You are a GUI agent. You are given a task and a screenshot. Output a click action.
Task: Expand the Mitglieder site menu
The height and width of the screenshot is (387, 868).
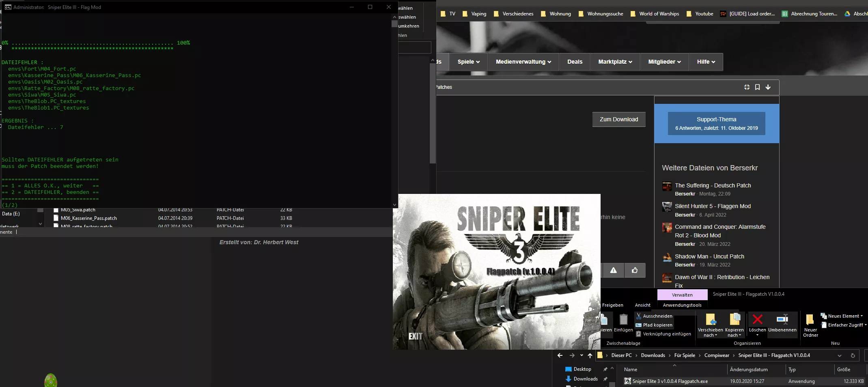[x=664, y=62]
